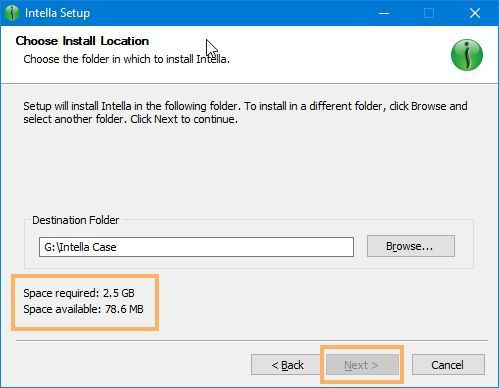This screenshot has height=388, width=499.
Task: Click "Choose the folder in which to install Intella."
Action: pos(127,59)
